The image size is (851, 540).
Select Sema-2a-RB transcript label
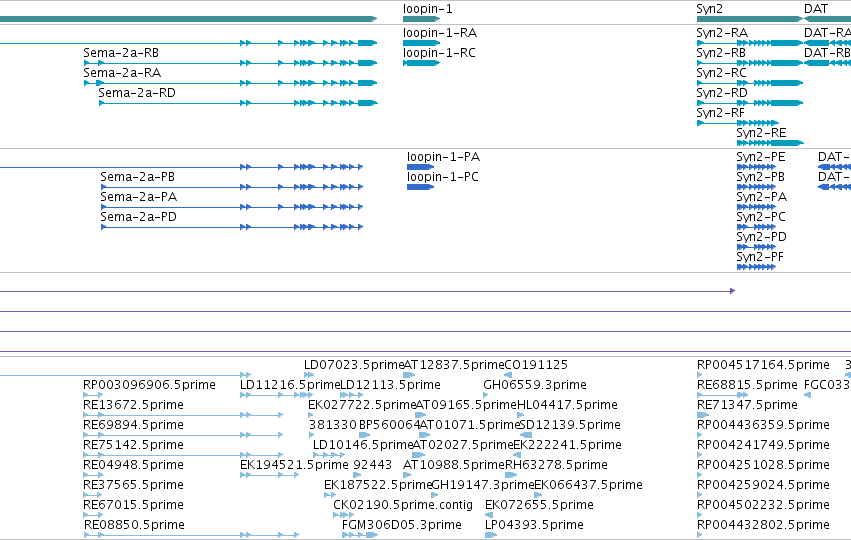(121, 53)
